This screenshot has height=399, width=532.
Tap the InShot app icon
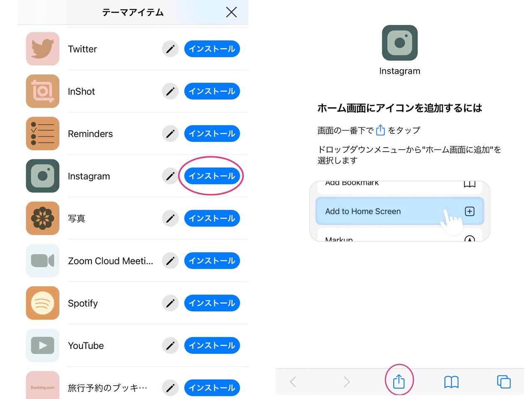pos(42,91)
